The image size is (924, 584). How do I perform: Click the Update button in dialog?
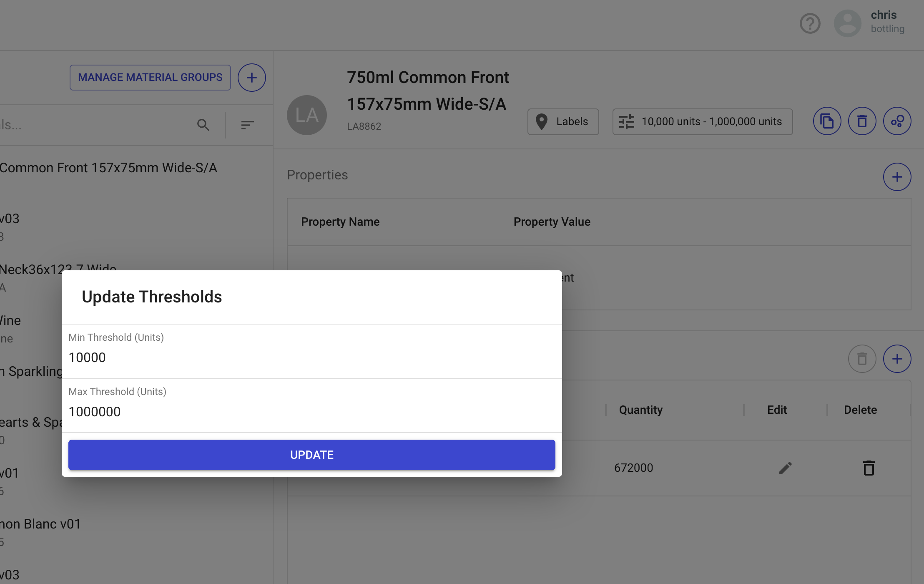click(x=311, y=455)
